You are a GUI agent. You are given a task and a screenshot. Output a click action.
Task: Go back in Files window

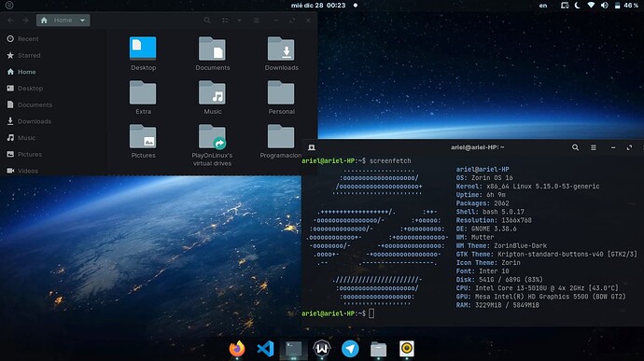10,21
